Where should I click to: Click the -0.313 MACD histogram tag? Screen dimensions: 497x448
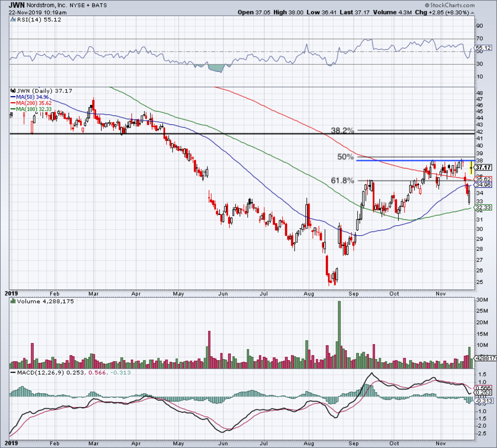[x=484, y=401]
